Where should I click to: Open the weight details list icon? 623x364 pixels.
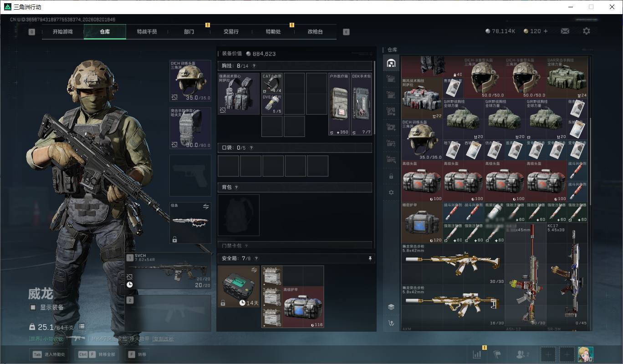point(82,326)
